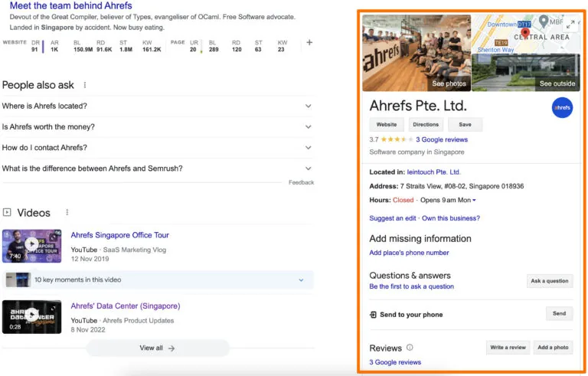Open 'Ahrefs Singapore Office Tour' video link
Screen dimensions: 588x376
(120, 235)
